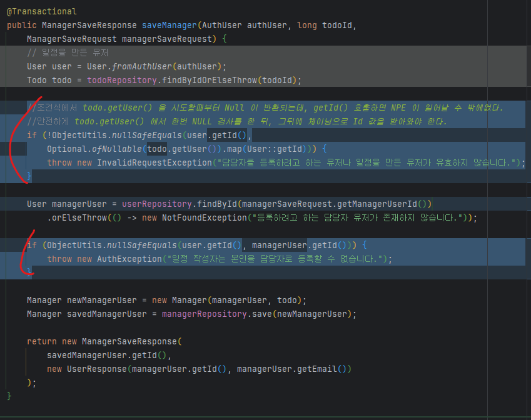Click Optional.ofNullable expression

tap(94, 149)
